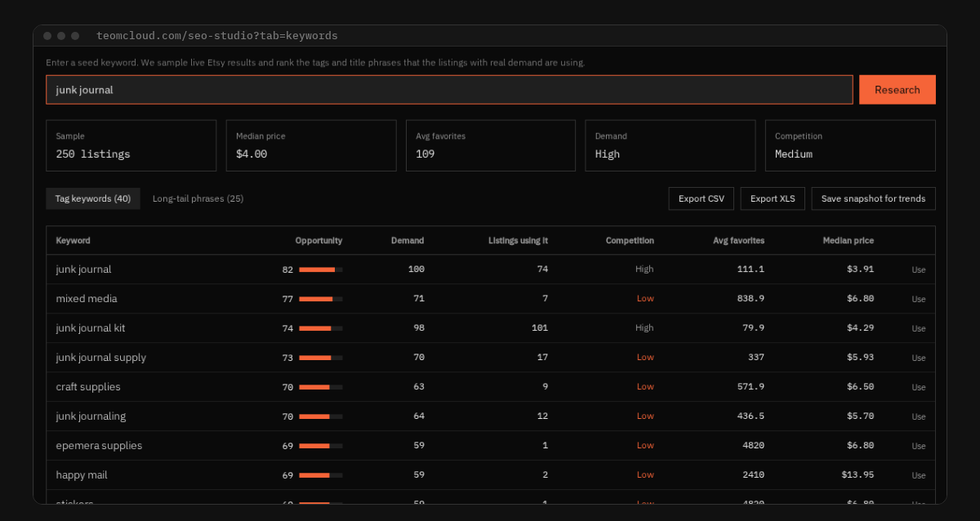Click Use for the 'junk journal' keyword
This screenshot has width=980, height=521.
pyautogui.click(x=919, y=269)
